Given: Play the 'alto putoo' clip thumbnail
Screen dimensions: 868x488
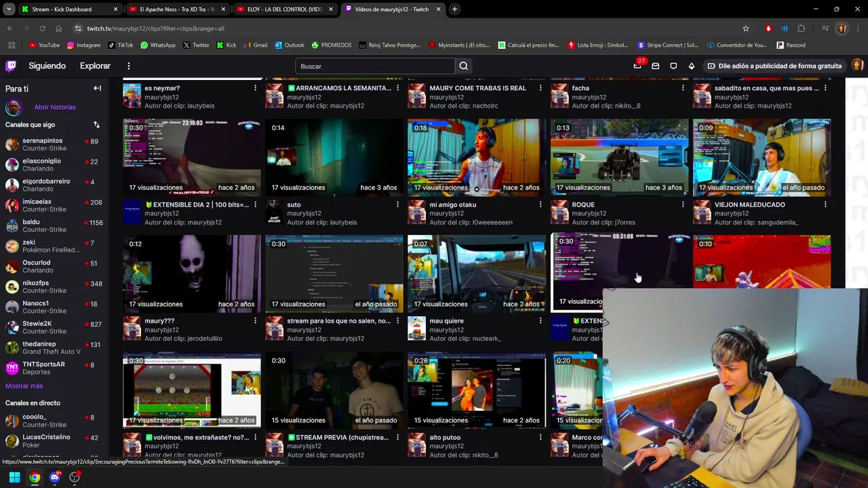Looking at the screenshot, I should coord(477,390).
